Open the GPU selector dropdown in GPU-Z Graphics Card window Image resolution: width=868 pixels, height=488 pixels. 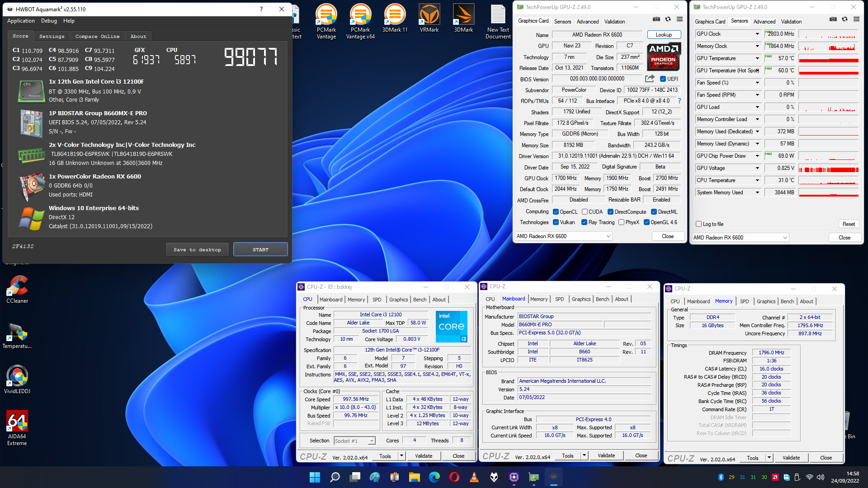(x=563, y=236)
